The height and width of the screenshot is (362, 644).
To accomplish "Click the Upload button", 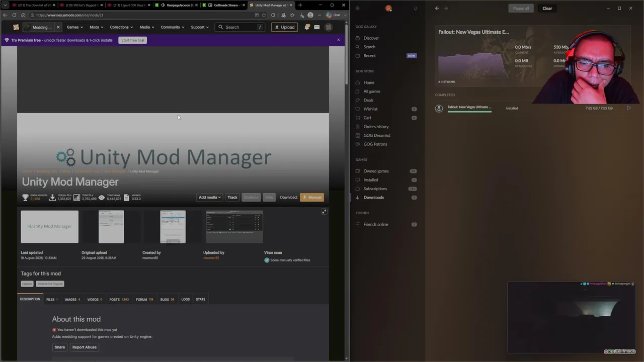I will pyautogui.click(x=284, y=27).
